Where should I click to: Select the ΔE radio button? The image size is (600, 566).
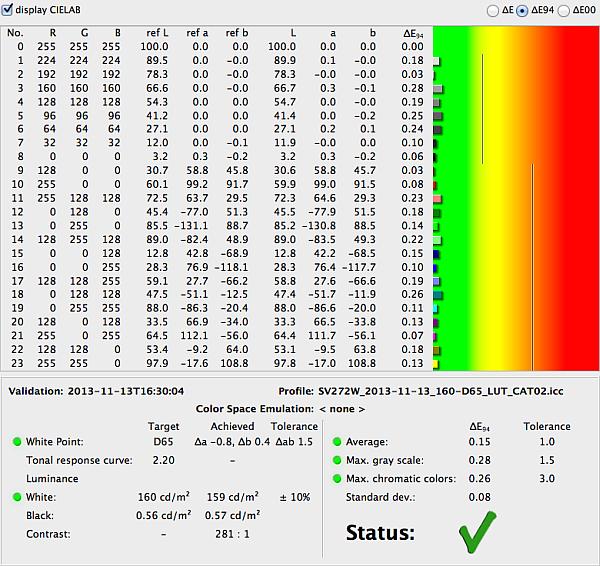[x=492, y=10]
